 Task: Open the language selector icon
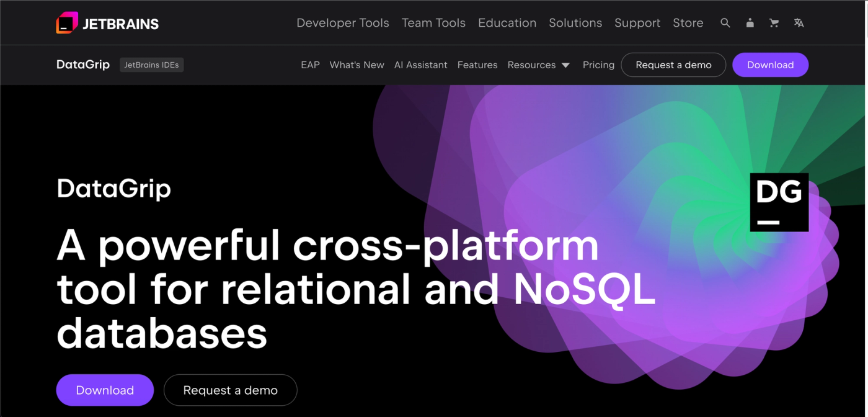(x=799, y=23)
